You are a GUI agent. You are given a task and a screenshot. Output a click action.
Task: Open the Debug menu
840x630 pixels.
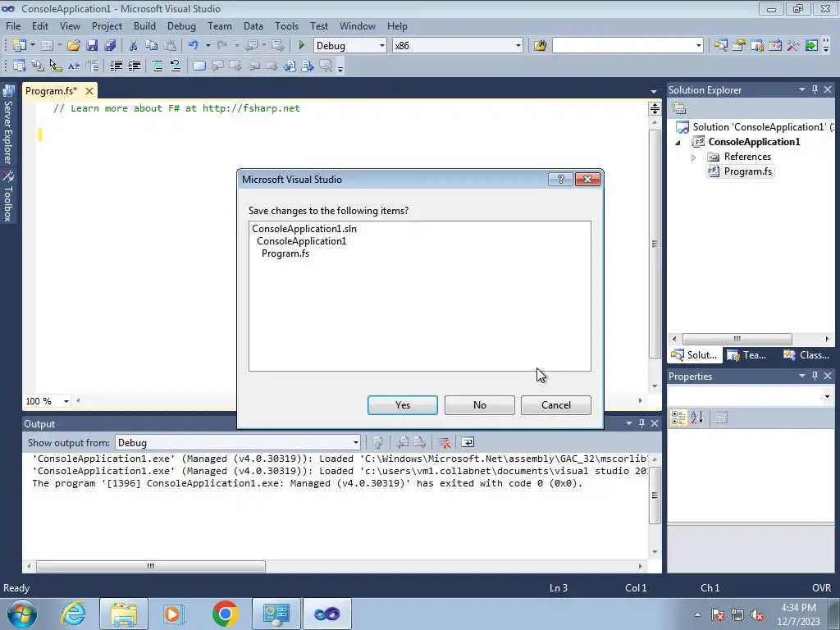[181, 25]
